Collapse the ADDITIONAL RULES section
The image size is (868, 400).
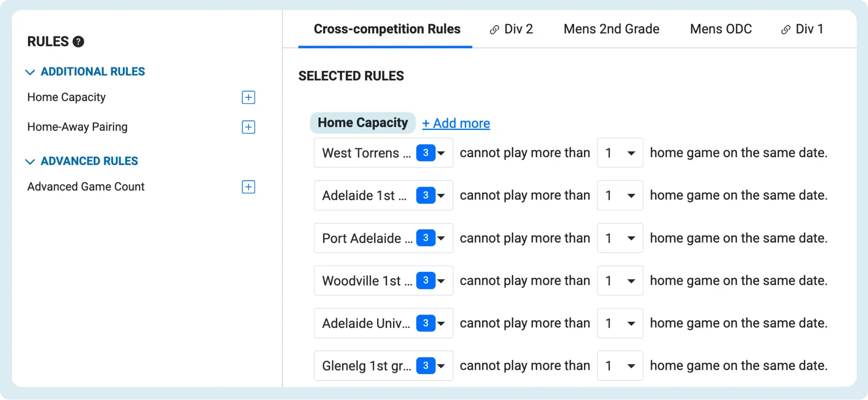[x=30, y=72]
